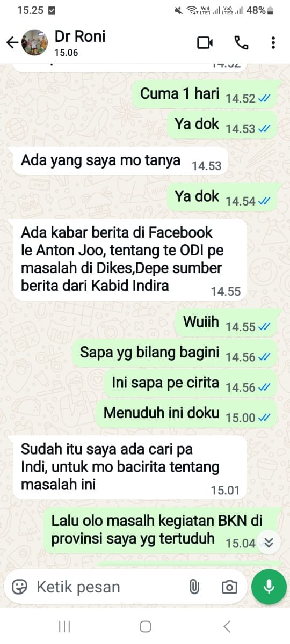Open Dr Roni contact info from name
290x644 pixels.
pyautogui.click(x=80, y=36)
